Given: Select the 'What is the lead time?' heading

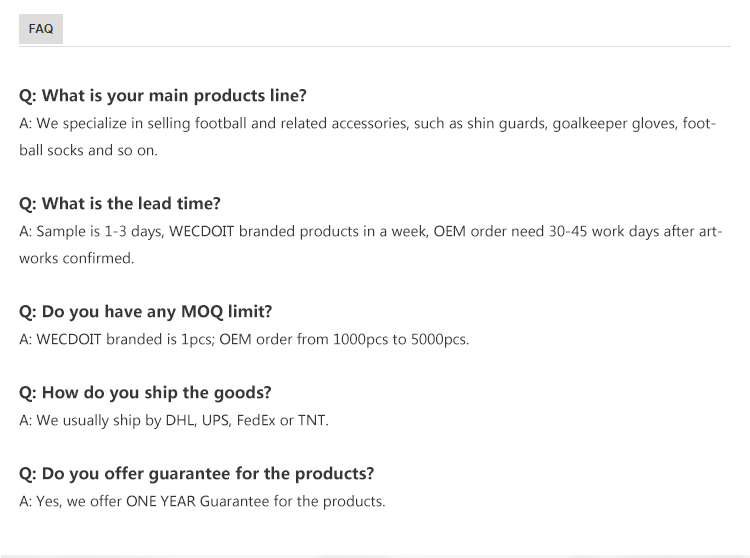Looking at the screenshot, I should [x=120, y=204].
